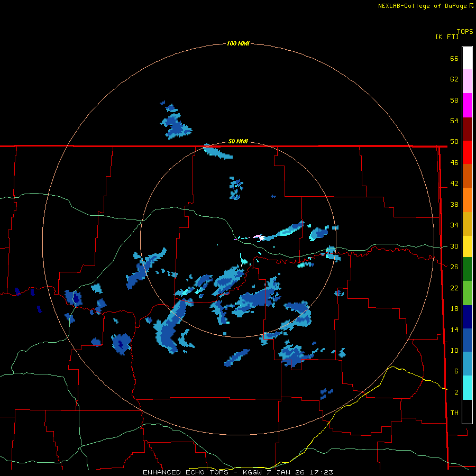Select the "42" legend value
The height and width of the screenshot is (476, 476).
click(x=454, y=184)
